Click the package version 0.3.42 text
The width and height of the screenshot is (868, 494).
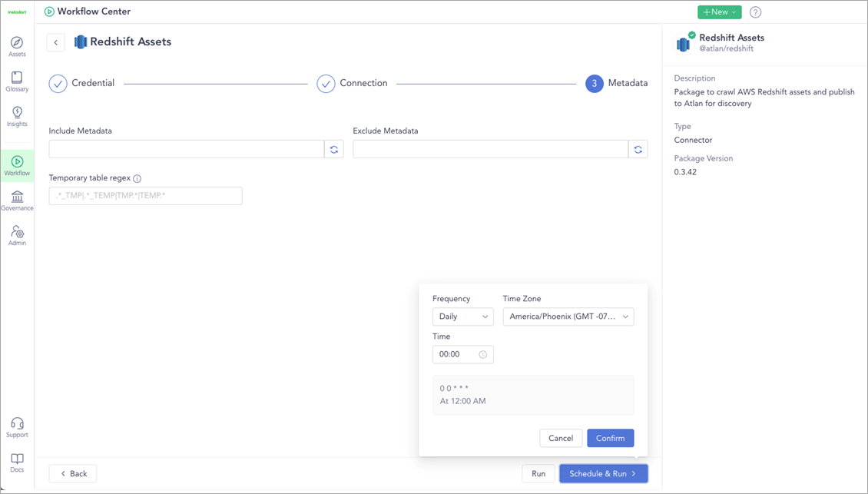685,172
